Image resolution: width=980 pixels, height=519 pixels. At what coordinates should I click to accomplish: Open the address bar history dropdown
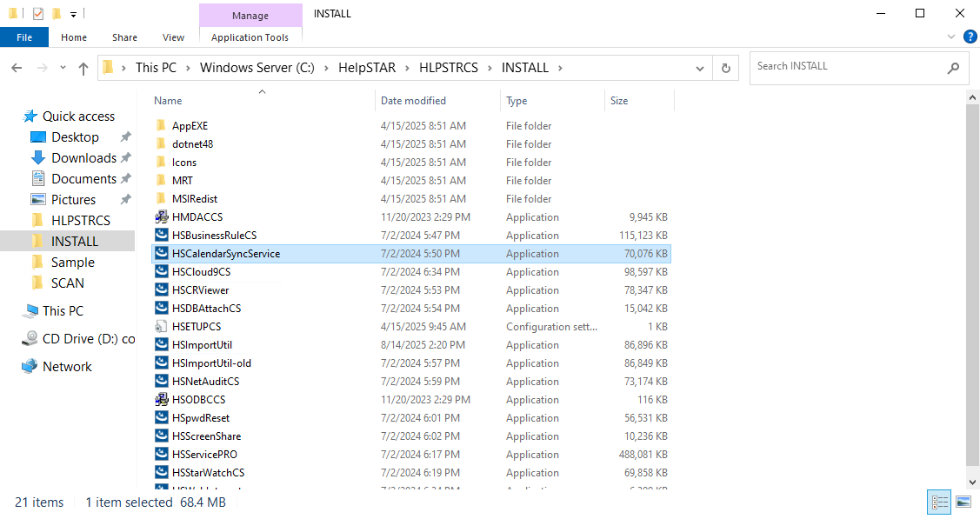pyautogui.click(x=700, y=68)
